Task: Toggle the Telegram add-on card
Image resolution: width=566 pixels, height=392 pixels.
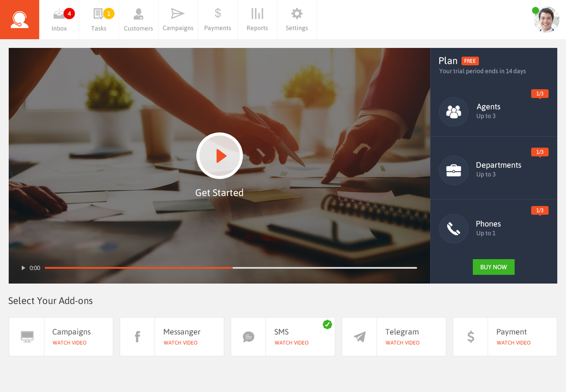Action: tap(394, 336)
